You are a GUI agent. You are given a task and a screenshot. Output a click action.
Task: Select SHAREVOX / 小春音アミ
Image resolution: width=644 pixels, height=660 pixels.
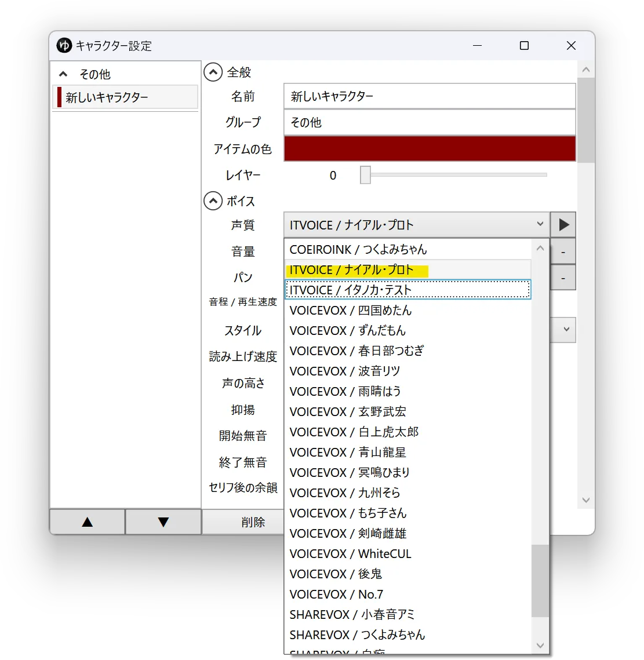(x=407, y=615)
